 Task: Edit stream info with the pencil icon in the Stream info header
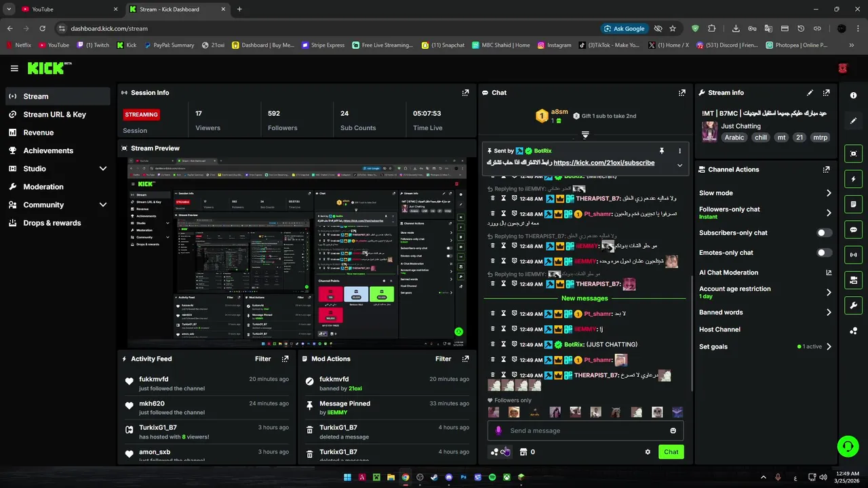[x=810, y=93]
